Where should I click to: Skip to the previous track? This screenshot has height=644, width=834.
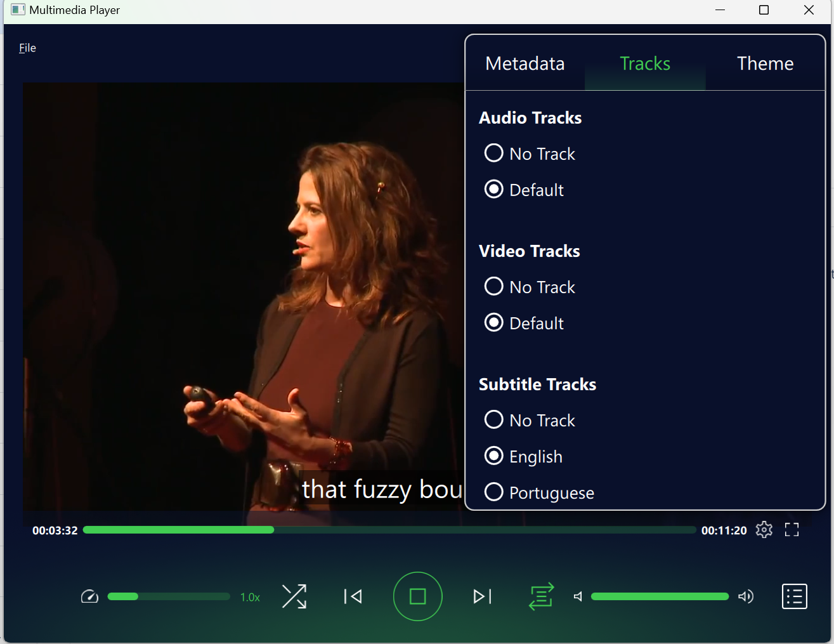click(353, 596)
